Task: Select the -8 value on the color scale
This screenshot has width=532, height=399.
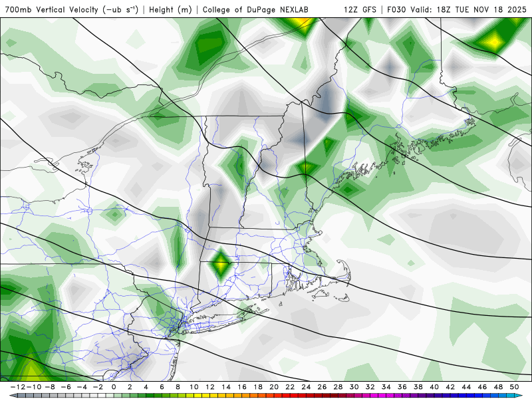Action: pyautogui.click(x=51, y=387)
